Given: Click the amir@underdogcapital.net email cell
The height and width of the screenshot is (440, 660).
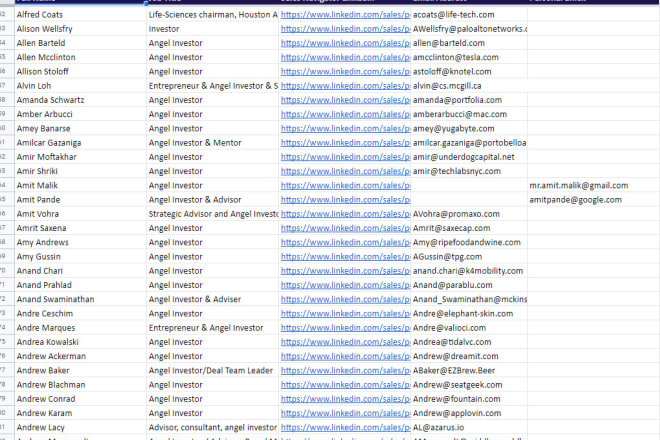Looking at the screenshot, I should pos(469,157).
